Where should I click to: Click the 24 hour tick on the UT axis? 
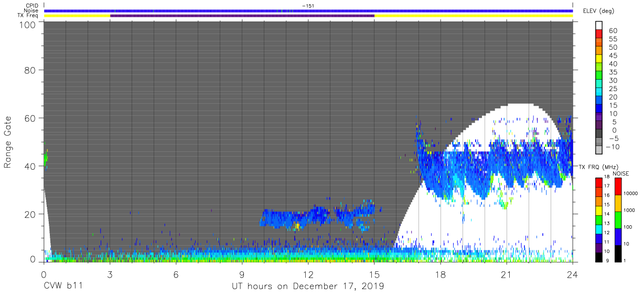tap(573, 274)
